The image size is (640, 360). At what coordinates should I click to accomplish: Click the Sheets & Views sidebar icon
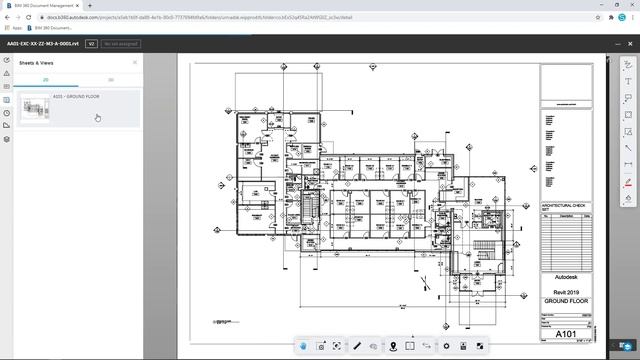(7, 100)
